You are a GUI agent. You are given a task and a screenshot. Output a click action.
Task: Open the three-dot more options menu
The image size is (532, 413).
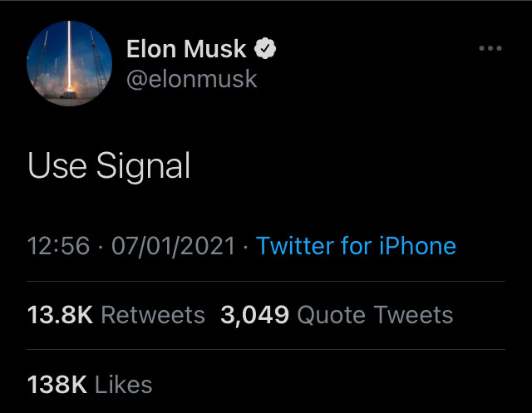pos(490,48)
